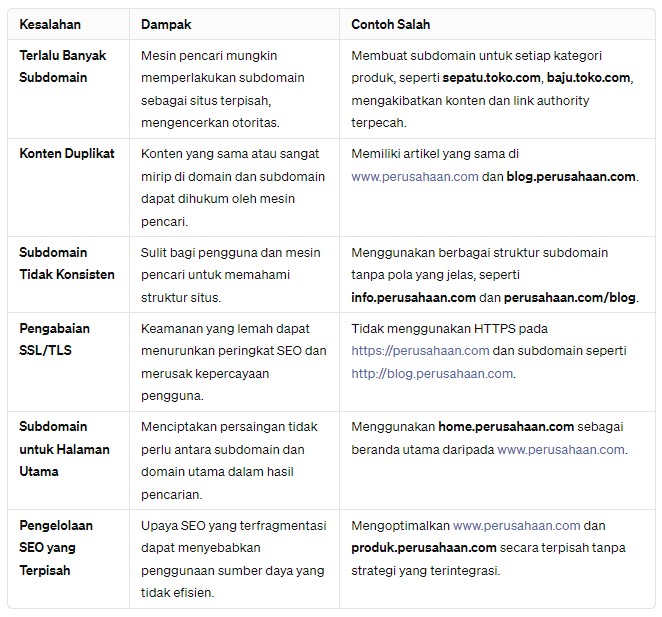Click the "Konten Duplikat" row label
The height and width of the screenshot is (617, 662).
[67, 153]
